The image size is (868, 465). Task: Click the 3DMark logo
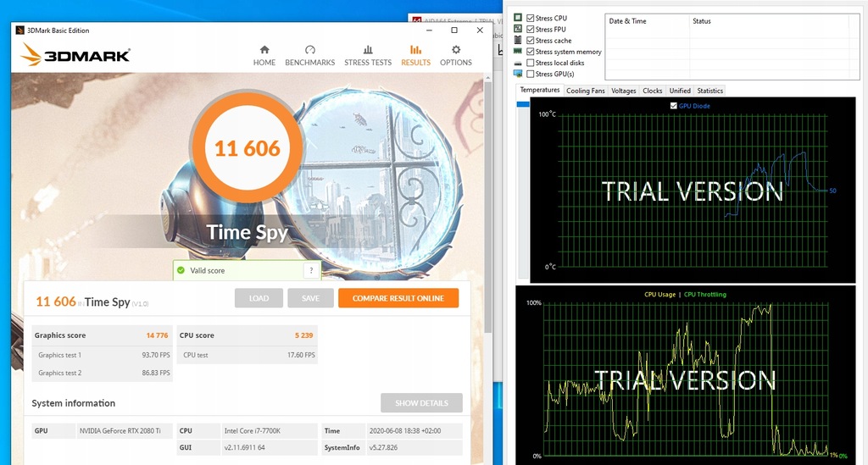click(75, 55)
